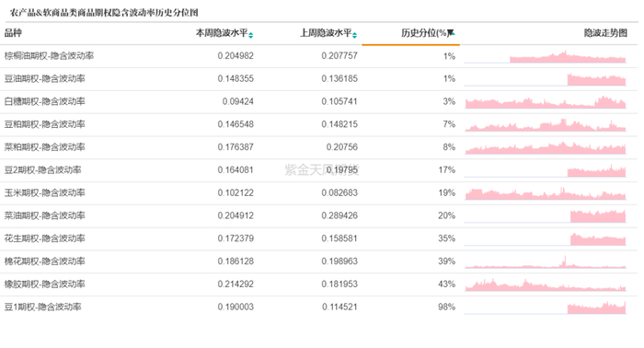Click last week's value 0.289426
644x348 pixels.
[339, 215]
